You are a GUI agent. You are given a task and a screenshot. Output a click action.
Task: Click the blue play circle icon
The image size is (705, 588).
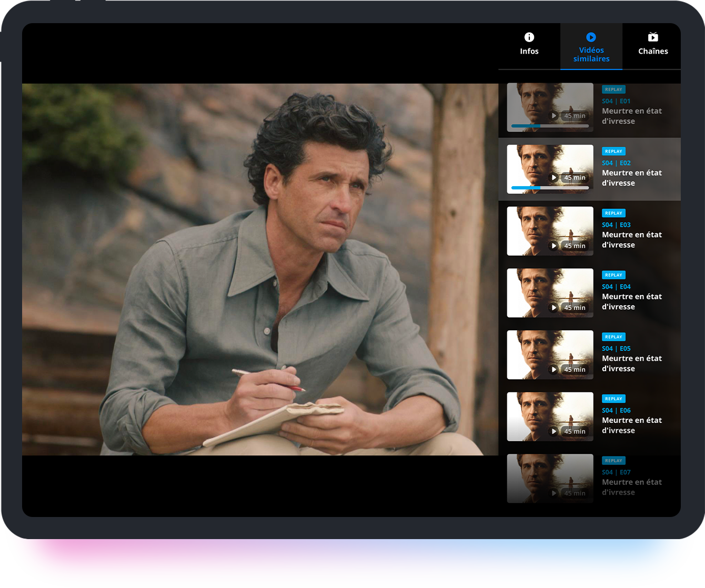pyautogui.click(x=591, y=37)
